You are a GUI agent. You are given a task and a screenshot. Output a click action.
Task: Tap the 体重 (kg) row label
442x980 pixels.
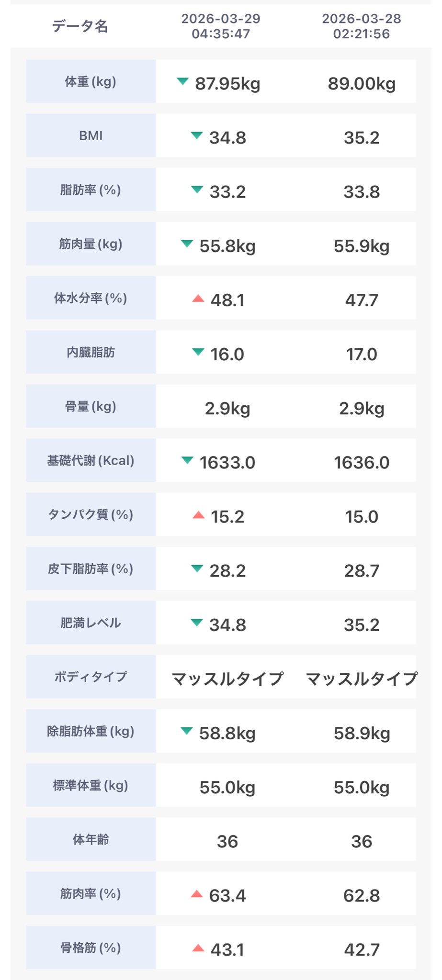pyautogui.click(x=91, y=82)
